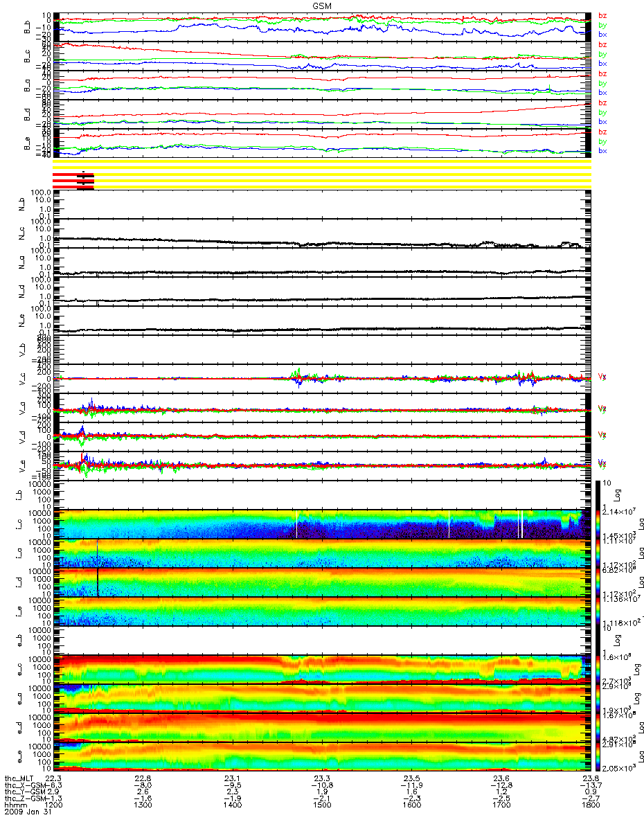Click the N_c density line plot

(322, 233)
